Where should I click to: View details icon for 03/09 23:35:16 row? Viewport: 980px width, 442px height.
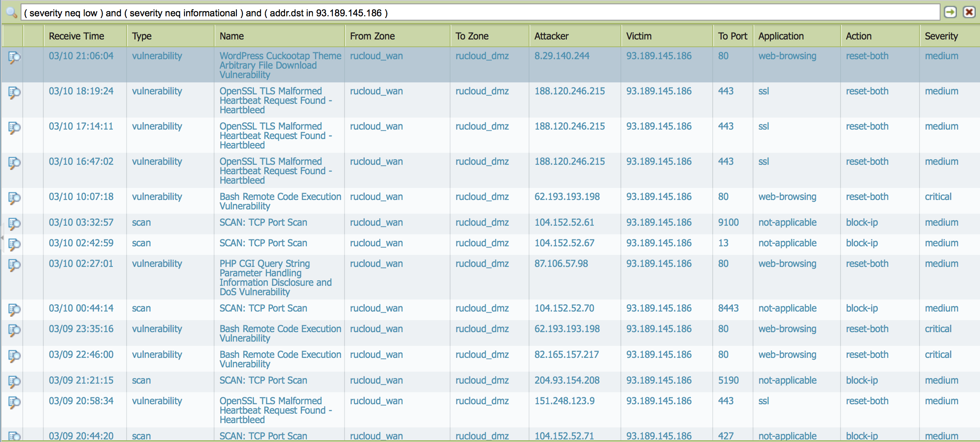pyautogui.click(x=14, y=330)
